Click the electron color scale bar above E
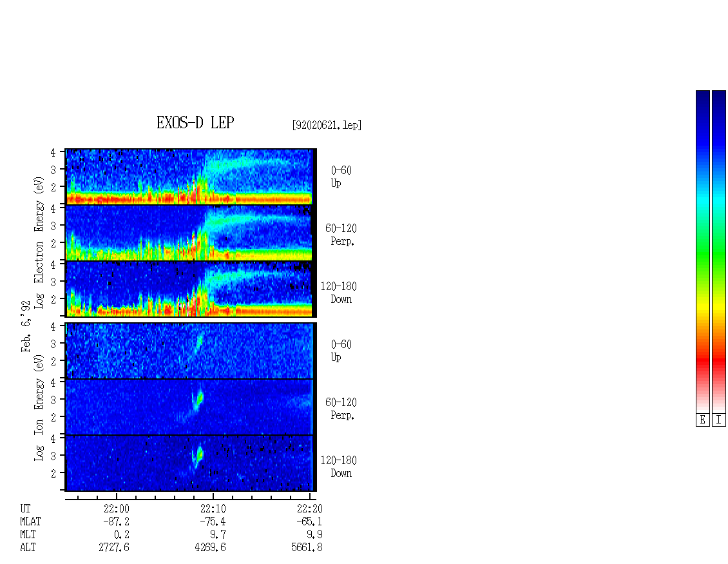 pos(702,251)
